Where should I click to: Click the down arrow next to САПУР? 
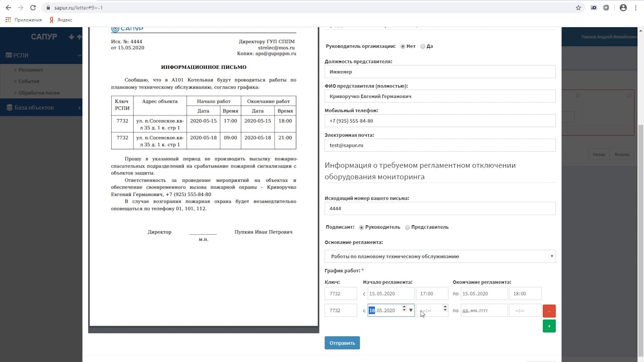[x=71, y=37]
